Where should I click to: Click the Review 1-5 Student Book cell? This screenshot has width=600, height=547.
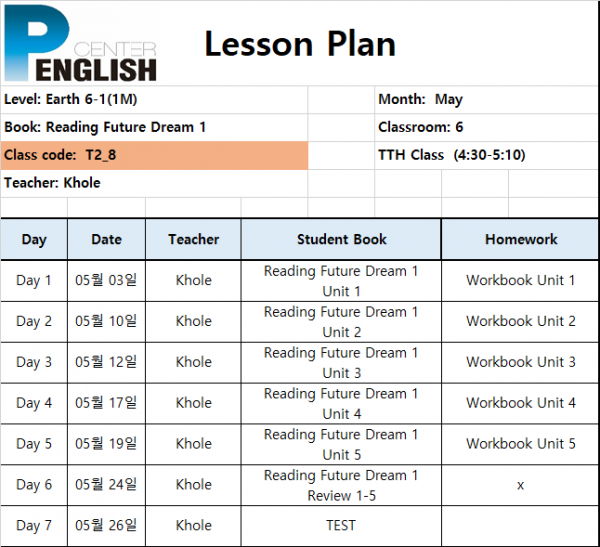[x=341, y=485]
